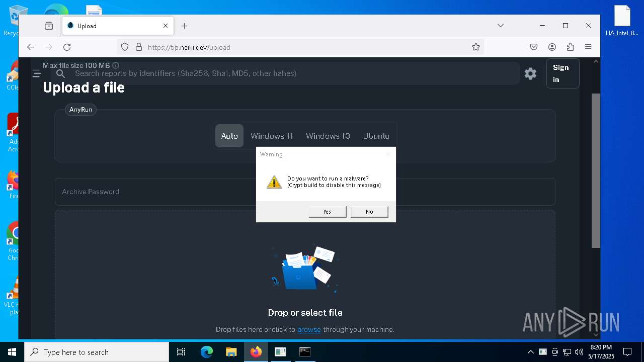This screenshot has height=362, width=644.
Task: Open the hamburger sidebar menu on the page
Action: [x=37, y=74]
